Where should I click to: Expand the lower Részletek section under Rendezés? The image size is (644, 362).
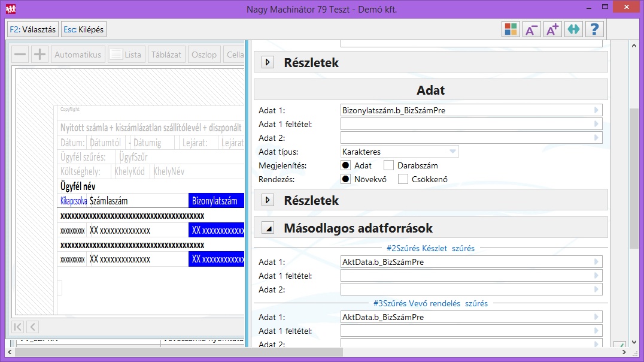tap(268, 200)
